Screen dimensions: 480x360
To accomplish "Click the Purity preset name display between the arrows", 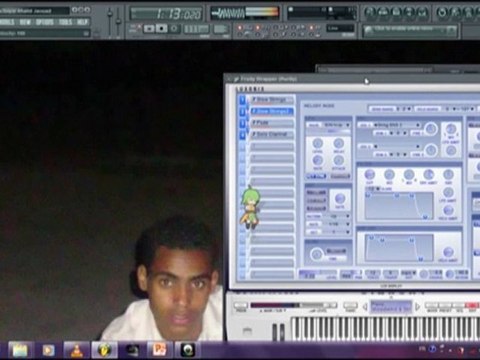I will pyautogui.click(x=391, y=306).
